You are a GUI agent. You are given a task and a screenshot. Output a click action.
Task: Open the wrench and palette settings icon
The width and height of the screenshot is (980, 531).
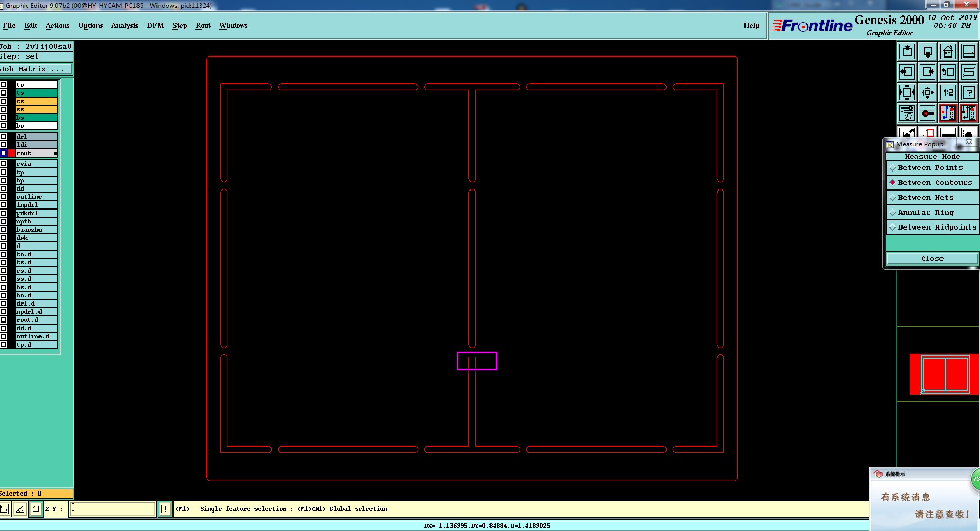[x=907, y=113]
